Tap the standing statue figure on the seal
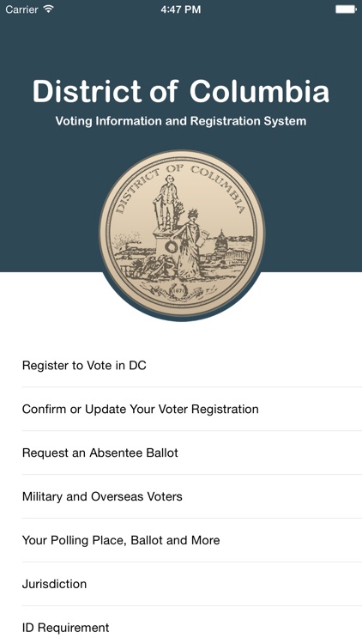The height and width of the screenshot is (644, 362). point(167,201)
